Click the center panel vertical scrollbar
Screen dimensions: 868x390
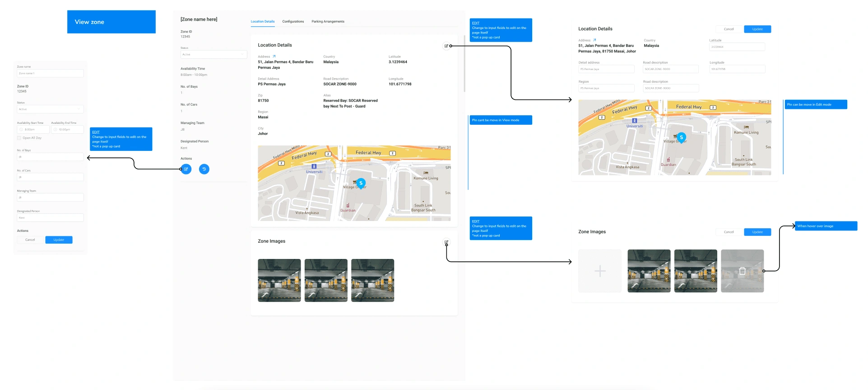point(464,63)
